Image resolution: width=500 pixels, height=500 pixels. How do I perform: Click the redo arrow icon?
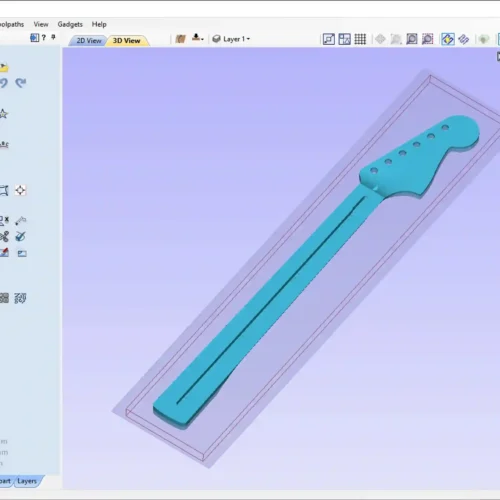tap(21, 83)
